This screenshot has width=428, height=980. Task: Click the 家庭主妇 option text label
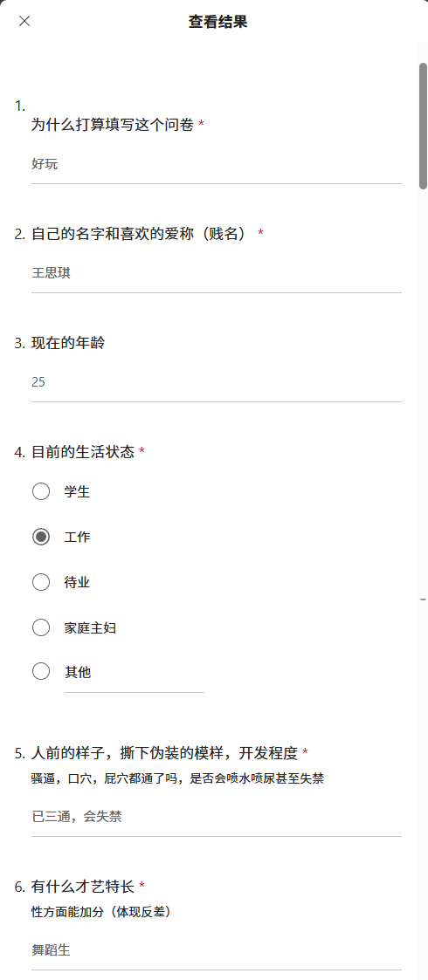tap(90, 628)
